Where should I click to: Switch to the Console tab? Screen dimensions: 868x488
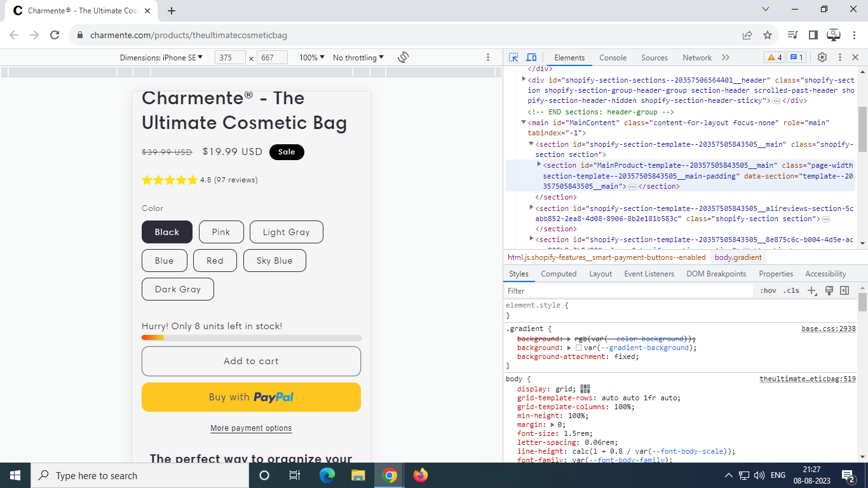[x=613, y=57]
